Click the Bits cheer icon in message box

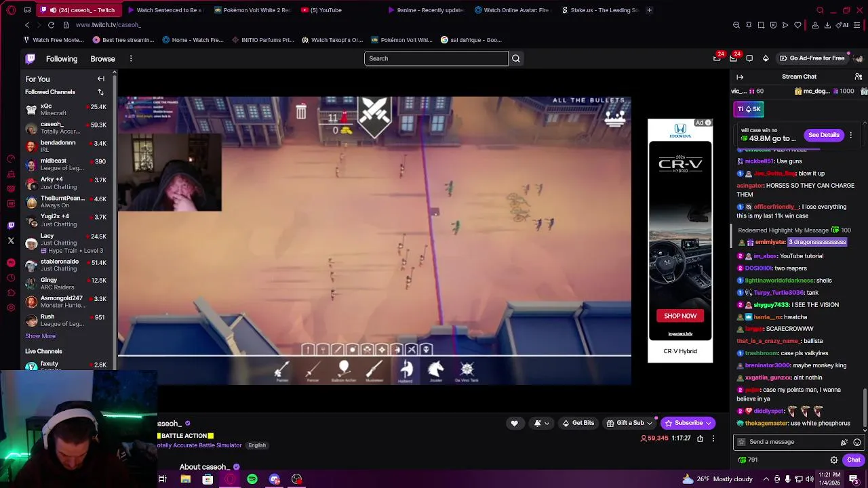[844, 442]
